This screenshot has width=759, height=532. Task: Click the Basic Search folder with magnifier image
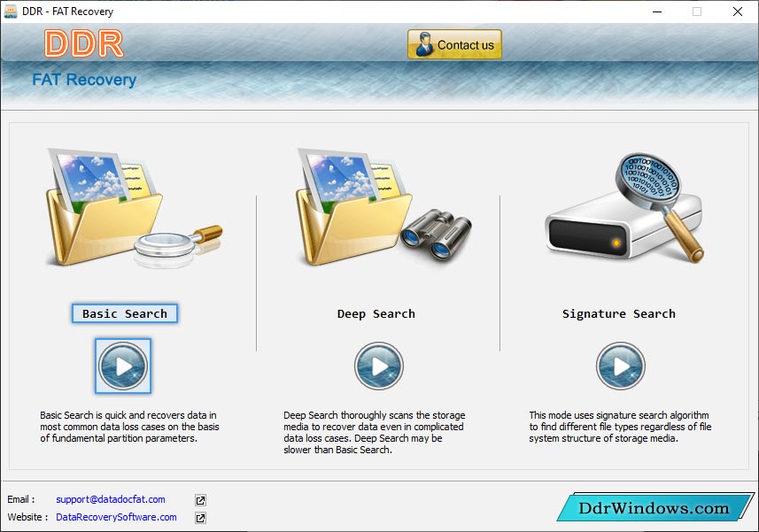tap(134, 208)
